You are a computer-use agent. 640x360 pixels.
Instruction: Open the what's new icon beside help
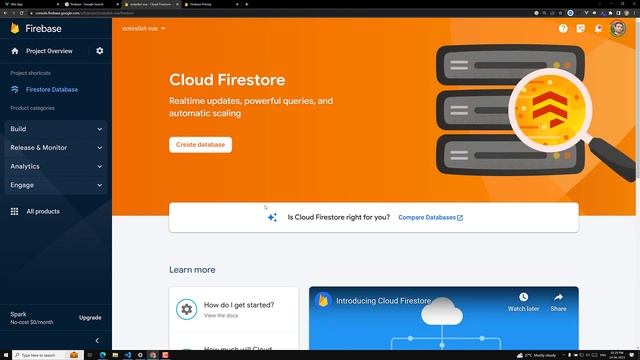580,28
